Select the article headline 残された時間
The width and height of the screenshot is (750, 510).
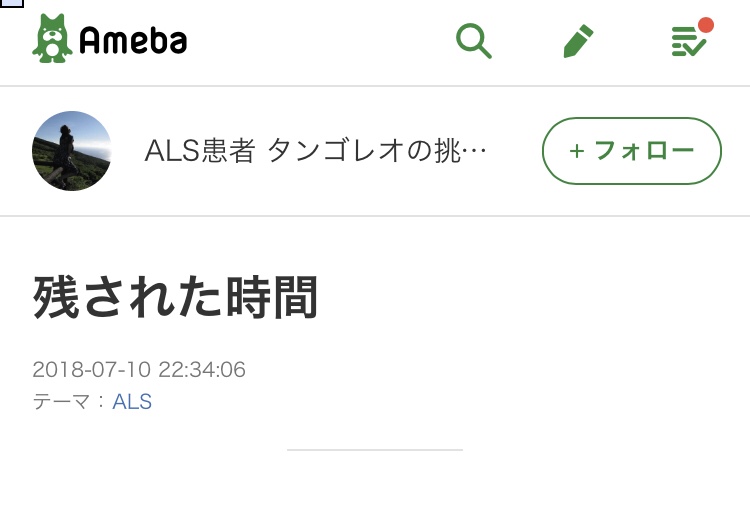coord(176,297)
